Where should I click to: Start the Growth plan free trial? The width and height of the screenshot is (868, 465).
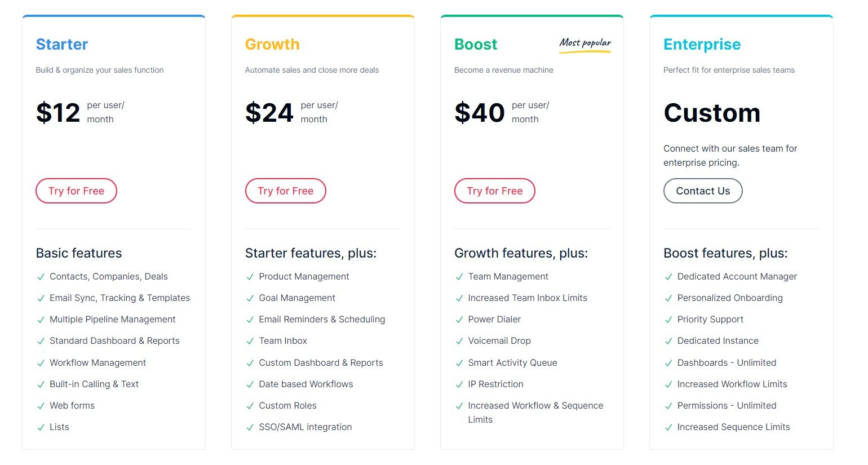(285, 191)
